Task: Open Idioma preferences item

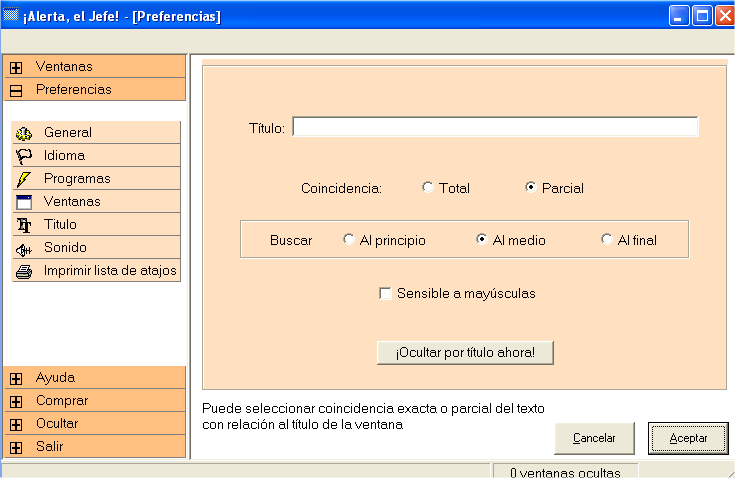Action: click(x=96, y=156)
